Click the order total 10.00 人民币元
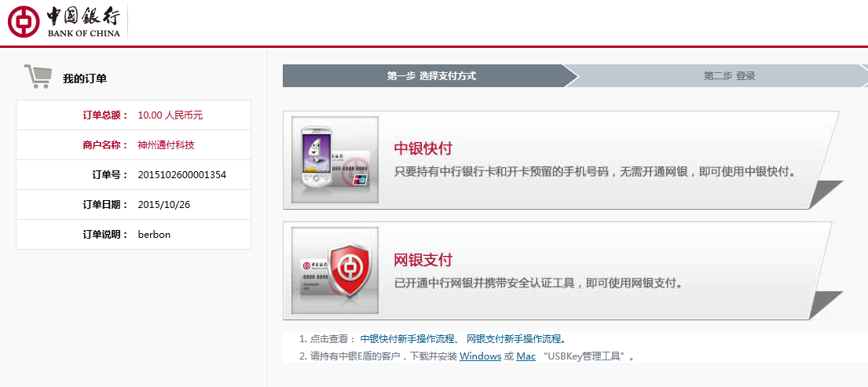The image size is (868, 387). pyautogui.click(x=170, y=115)
